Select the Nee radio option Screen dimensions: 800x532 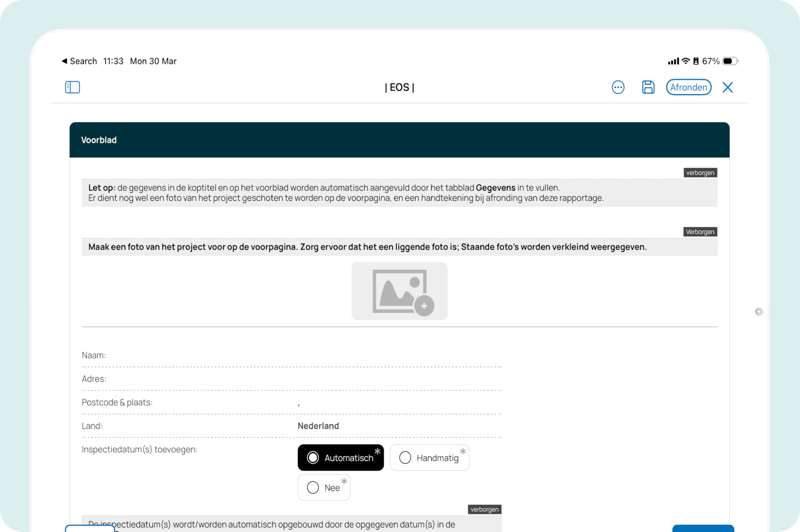(x=324, y=488)
